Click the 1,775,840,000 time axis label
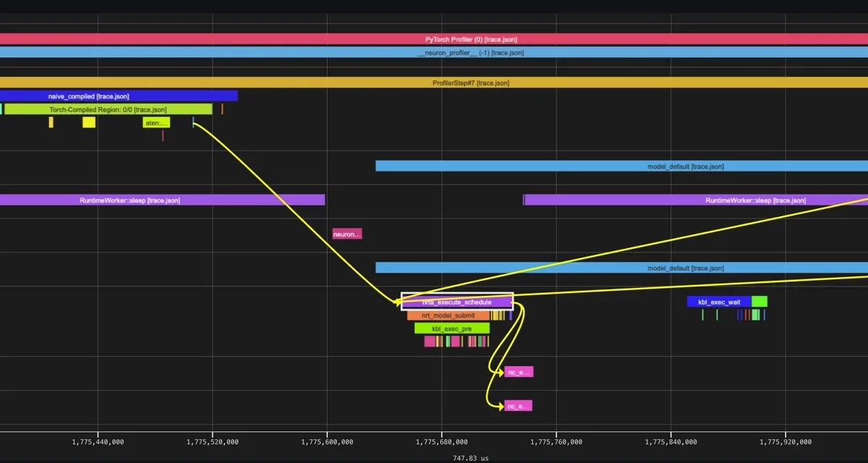This screenshot has height=463, width=868. pyautogui.click(x=671, y=441)
